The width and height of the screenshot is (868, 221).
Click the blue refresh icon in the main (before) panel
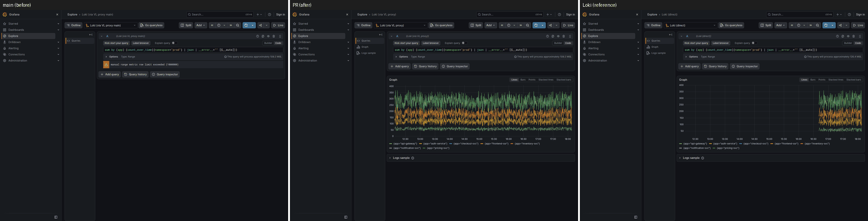pyautogui.click(x=246, y=25)
